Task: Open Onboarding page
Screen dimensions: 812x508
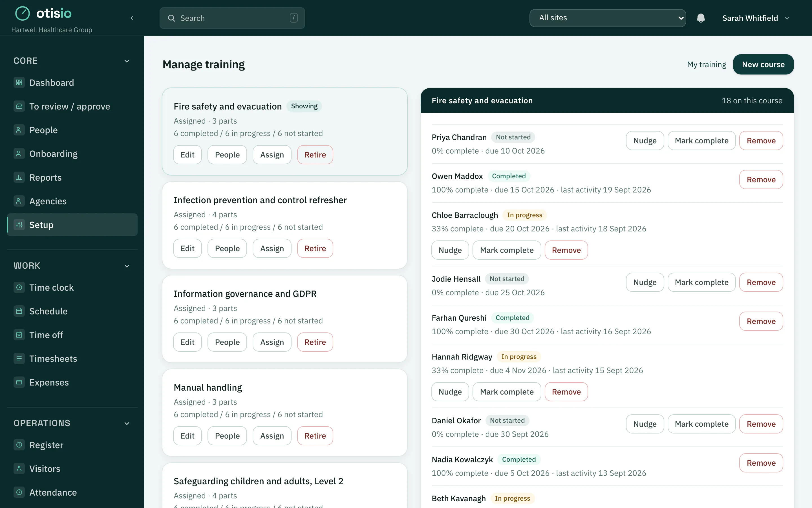Action: coord(72,154)
